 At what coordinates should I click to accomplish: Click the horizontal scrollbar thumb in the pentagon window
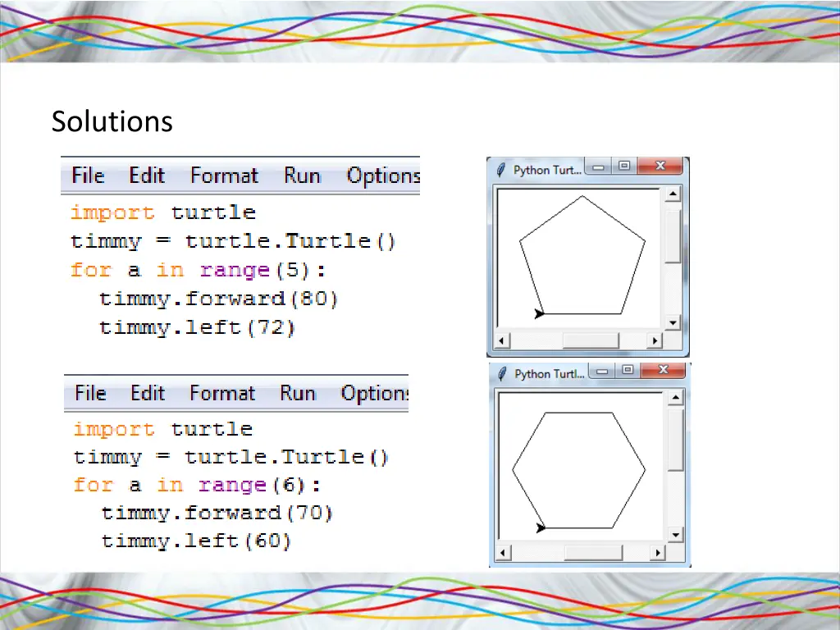(591, 340)
